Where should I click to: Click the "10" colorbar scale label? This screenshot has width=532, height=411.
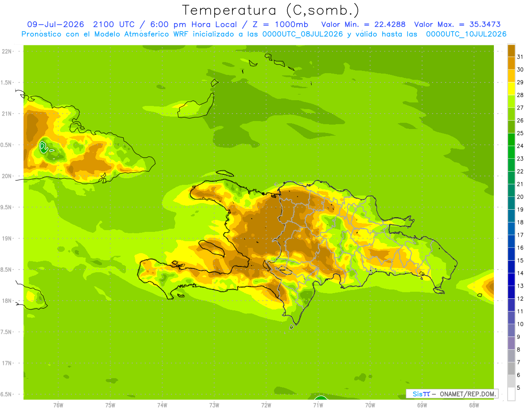[520, 324]
